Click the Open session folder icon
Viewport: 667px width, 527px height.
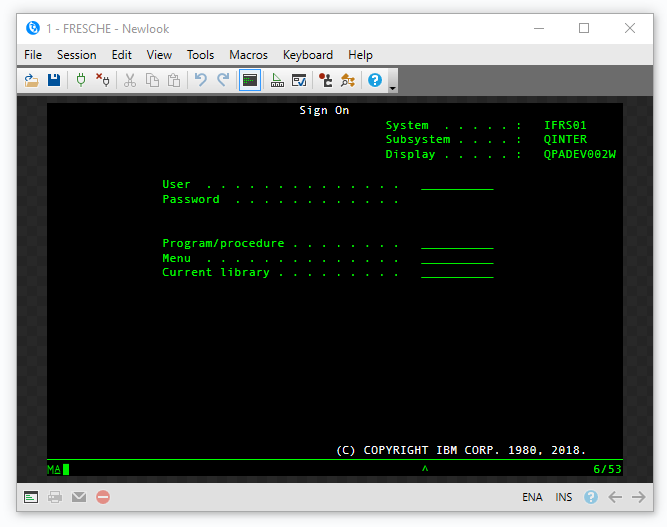[31, 80]
